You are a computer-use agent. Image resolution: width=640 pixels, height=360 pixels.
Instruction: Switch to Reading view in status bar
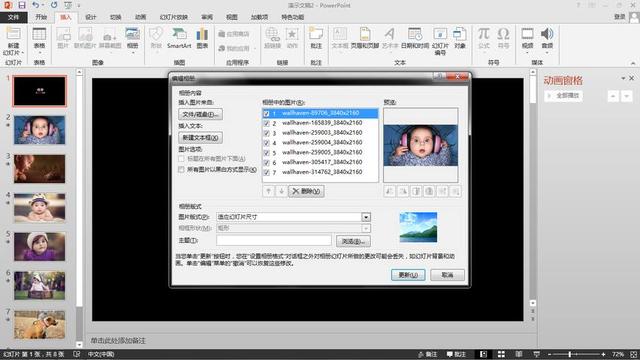519,354
